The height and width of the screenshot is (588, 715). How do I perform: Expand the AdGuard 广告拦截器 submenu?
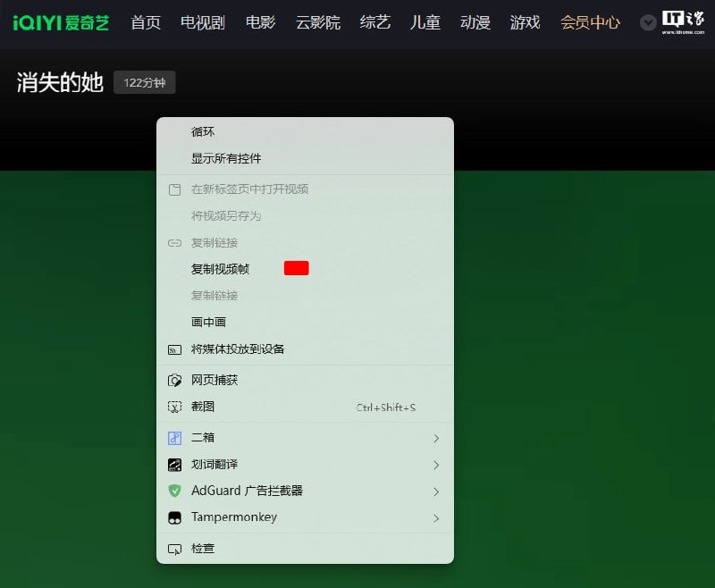click(x=437, y=491)
